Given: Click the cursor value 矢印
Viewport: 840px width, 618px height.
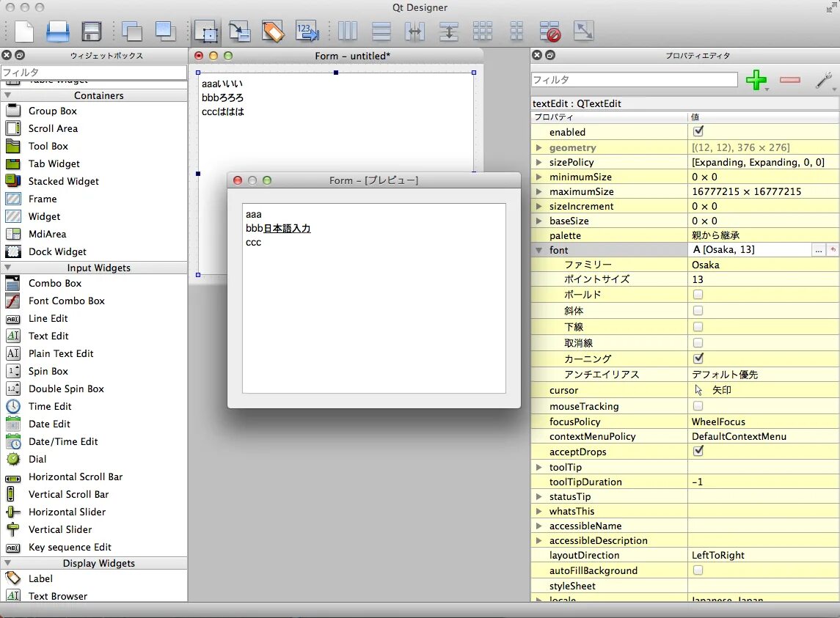Looking at the screenshot, I should pos(722,390).
